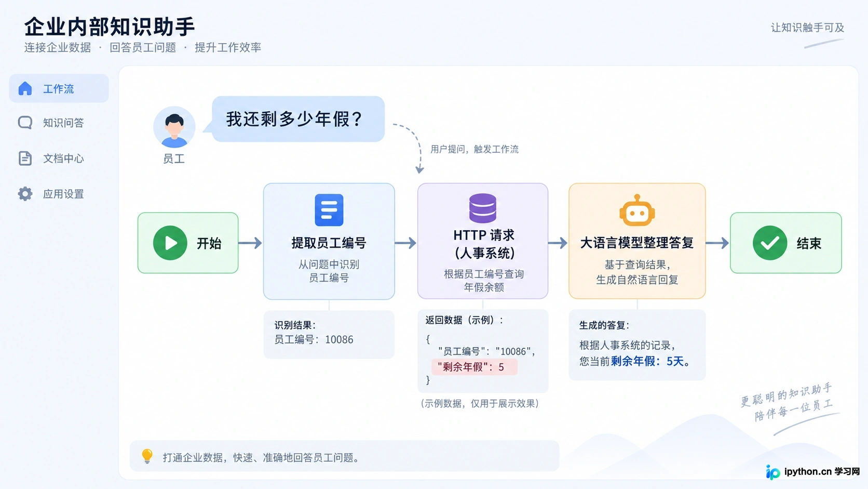This screenshot has height=489, width=868.
Task: Click the ipython.cn 学习网 link text
Action: click(822, 471)
